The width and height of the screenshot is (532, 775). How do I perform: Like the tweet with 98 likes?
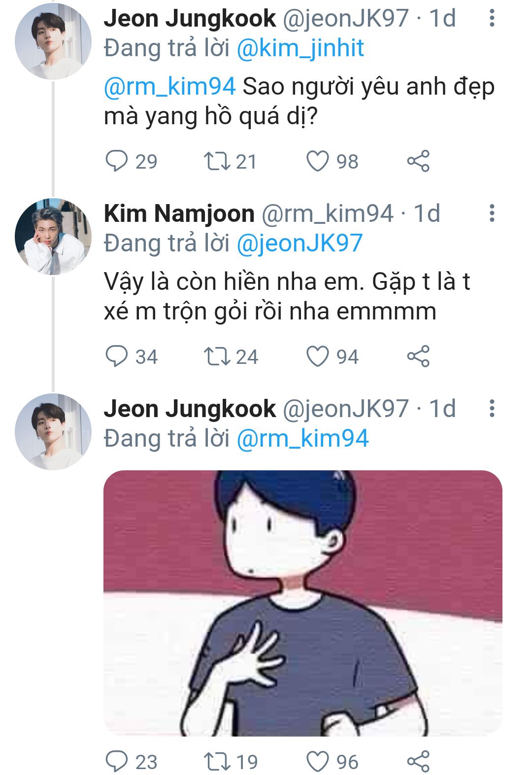(x=318, y=161)
